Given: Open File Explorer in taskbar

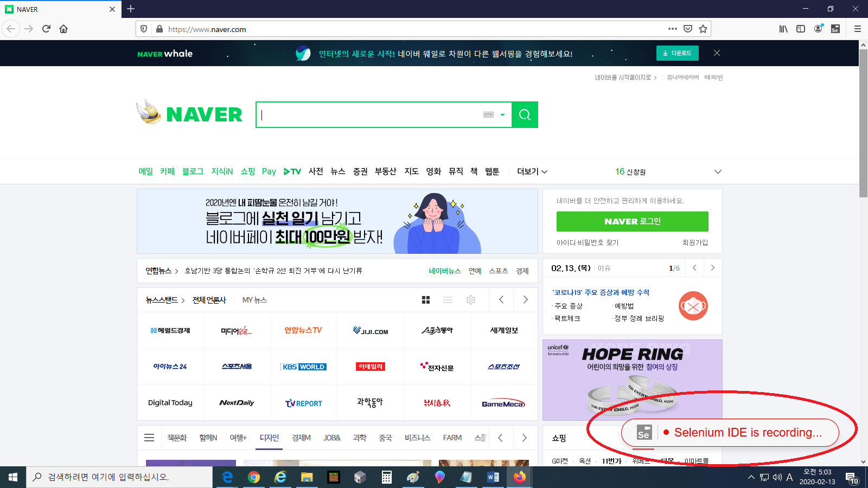Looking at the screenshot, I should click(x=307, y=477).
